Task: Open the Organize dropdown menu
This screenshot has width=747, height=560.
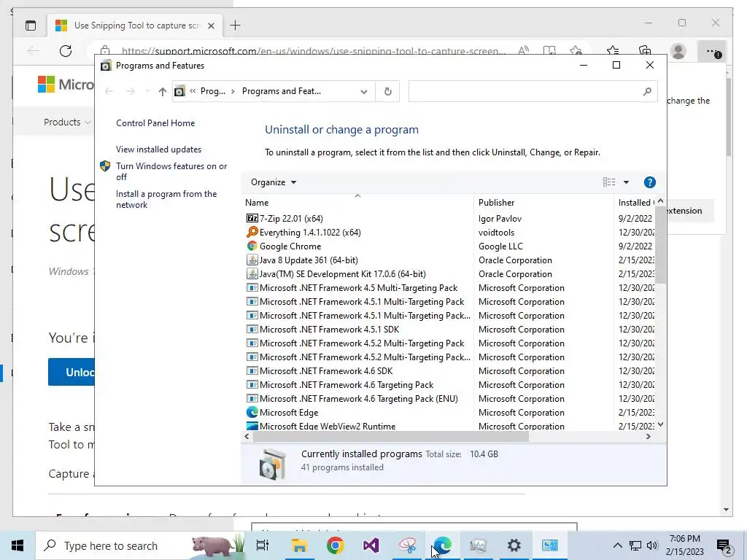Action: [x=274, y=182]
